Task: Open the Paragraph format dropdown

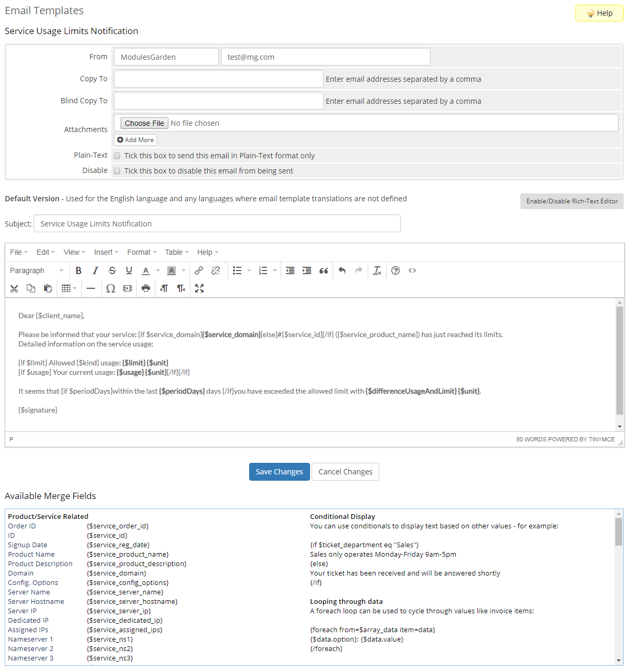Action: pos(37,270)
